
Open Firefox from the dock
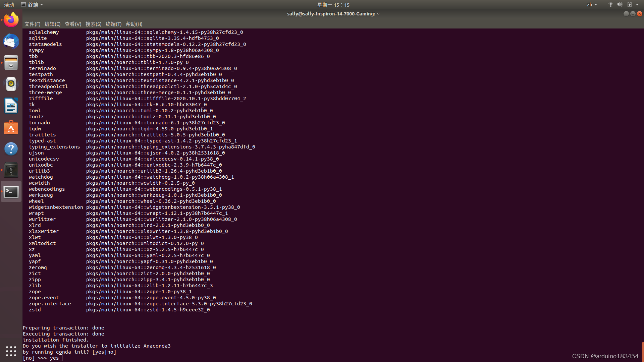(11, 20)
